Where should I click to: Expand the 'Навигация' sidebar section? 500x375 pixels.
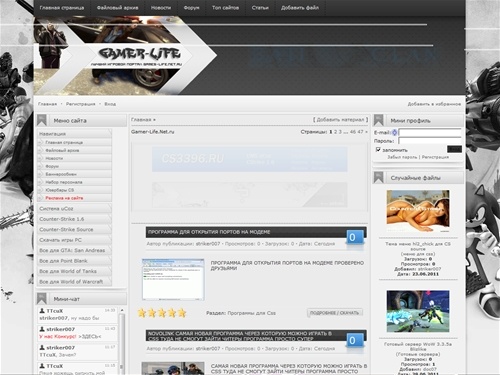(75, 134)
